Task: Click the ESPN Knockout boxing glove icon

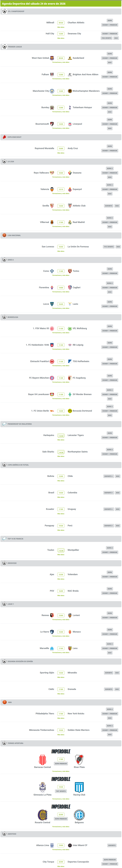Action: click(x=4, y=137)
